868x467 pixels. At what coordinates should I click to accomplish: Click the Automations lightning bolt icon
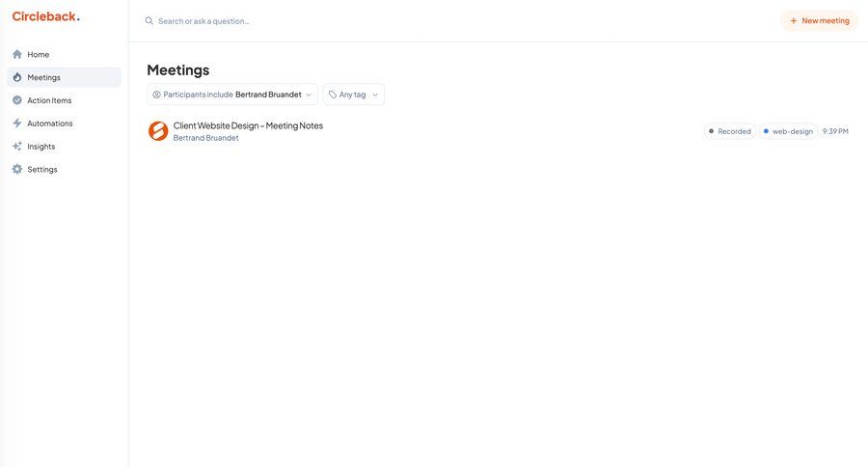pyautogui.click(x=17, y=124)
